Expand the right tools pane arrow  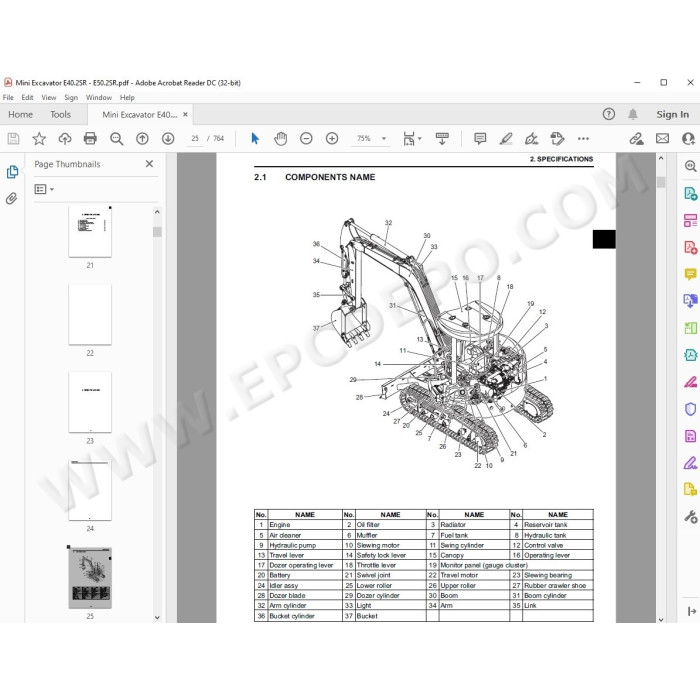click(x=692, y=611)
